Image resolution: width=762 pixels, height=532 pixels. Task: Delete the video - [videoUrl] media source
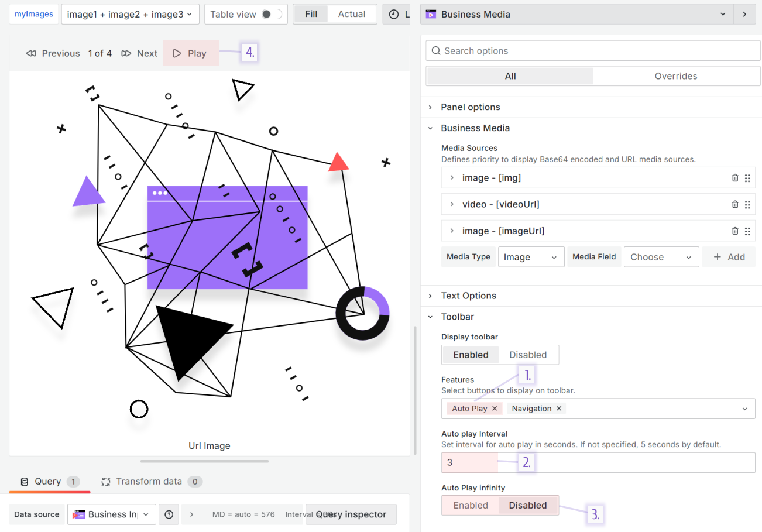(735, 204)
